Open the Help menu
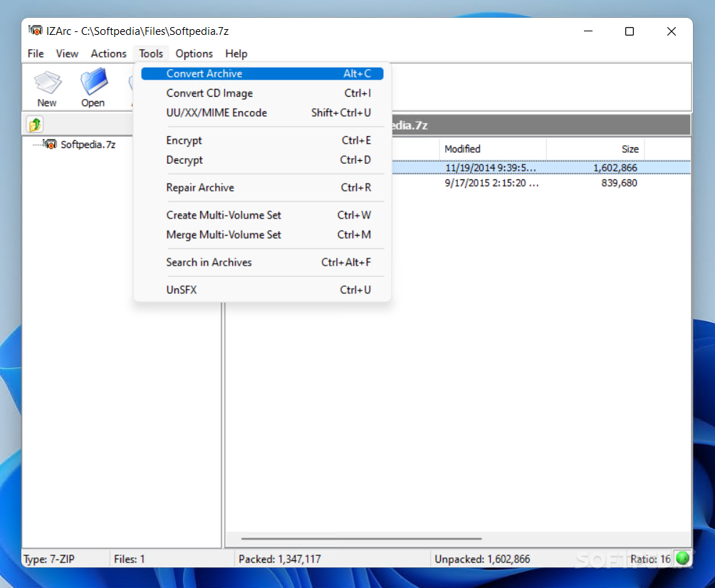 [x=236, y=54]
